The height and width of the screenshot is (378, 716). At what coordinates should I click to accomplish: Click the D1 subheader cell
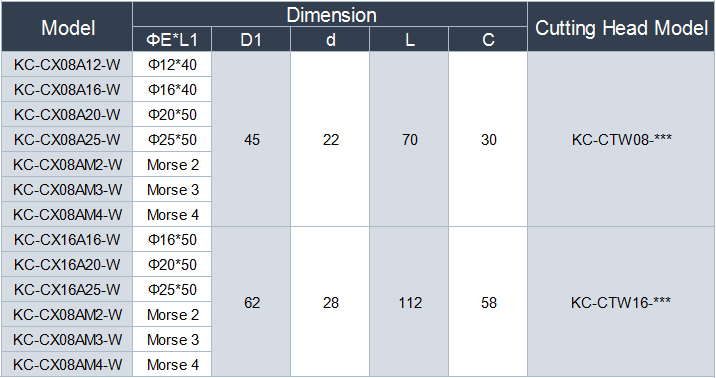click(251, 39)
